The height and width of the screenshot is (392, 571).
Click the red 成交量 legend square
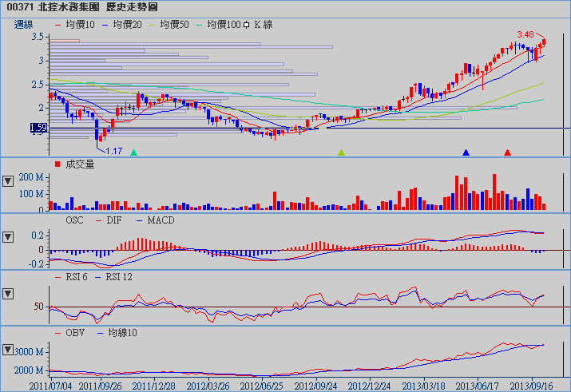(x=57, y=164)
